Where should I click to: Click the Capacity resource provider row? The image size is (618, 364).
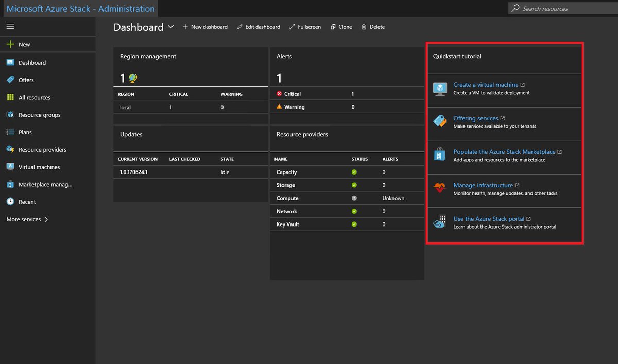coord(347,172)
